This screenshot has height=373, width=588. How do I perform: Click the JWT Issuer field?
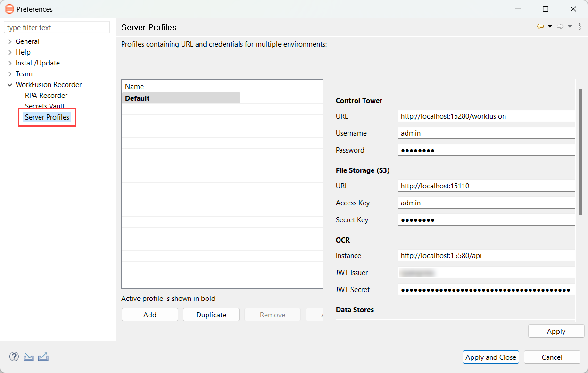point(486,273)
